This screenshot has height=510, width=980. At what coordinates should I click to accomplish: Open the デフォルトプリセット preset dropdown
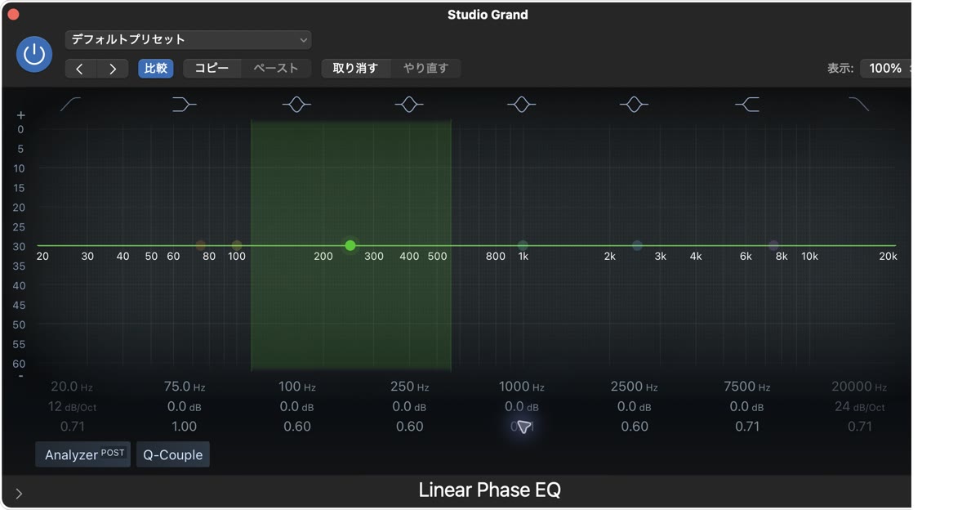[188, 39]
